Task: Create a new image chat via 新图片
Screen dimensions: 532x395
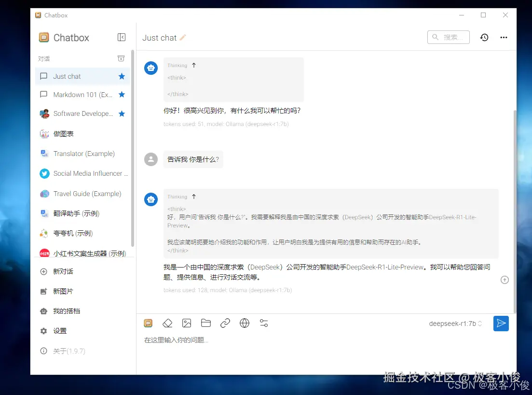Action: (x=82, y=291)
